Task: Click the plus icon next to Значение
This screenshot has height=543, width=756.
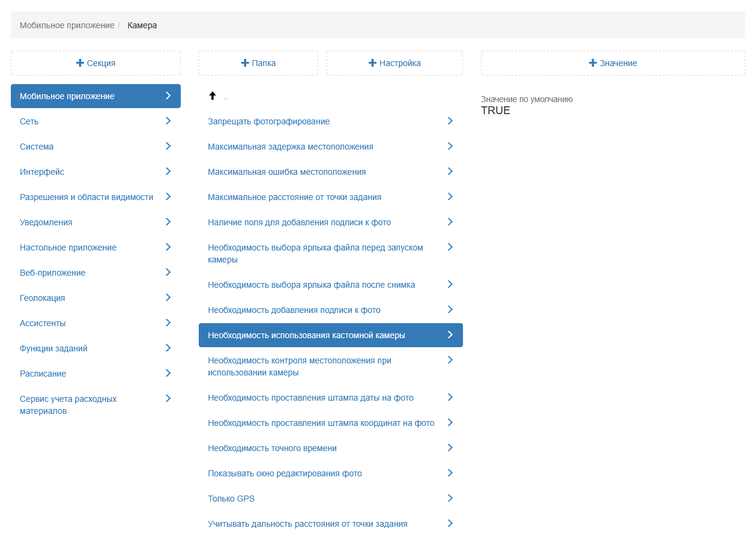Action: pos(593,63)
